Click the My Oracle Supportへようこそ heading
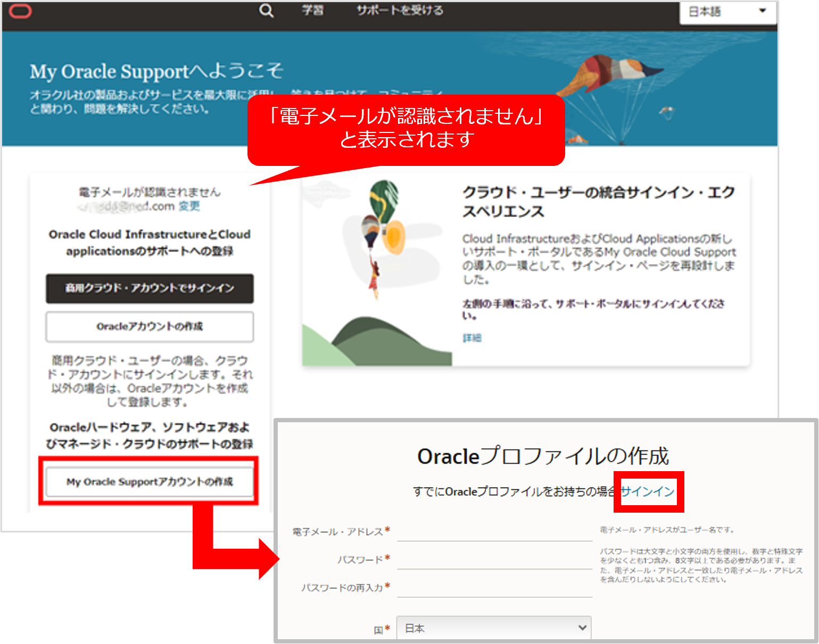Image resolution: width=819 pixels, height=644 pixels. click(x=156, y=71)
